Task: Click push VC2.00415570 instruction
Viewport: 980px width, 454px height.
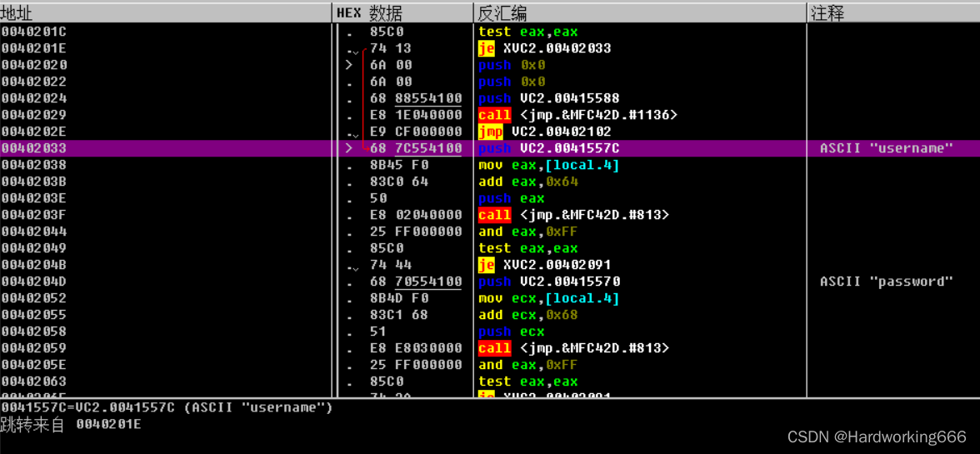Action: pyautogui.click(x=548, y=281)
